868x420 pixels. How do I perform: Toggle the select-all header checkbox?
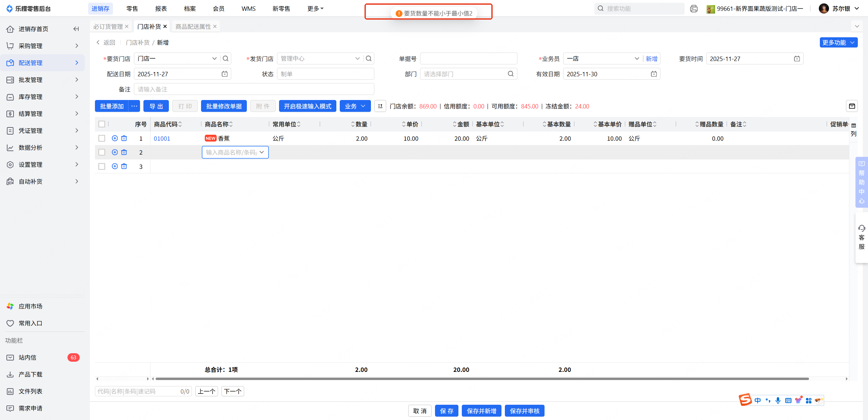[102, 124]
